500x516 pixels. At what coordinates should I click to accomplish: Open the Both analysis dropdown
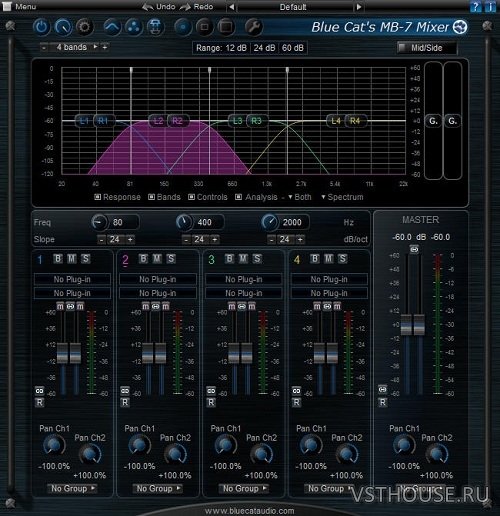(x=300, y=197)
